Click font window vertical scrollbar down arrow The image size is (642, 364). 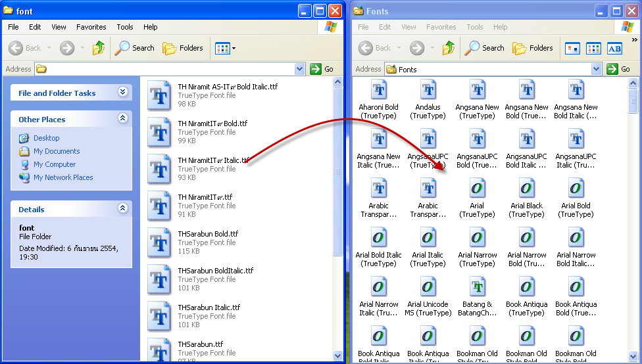pos(338,355)
